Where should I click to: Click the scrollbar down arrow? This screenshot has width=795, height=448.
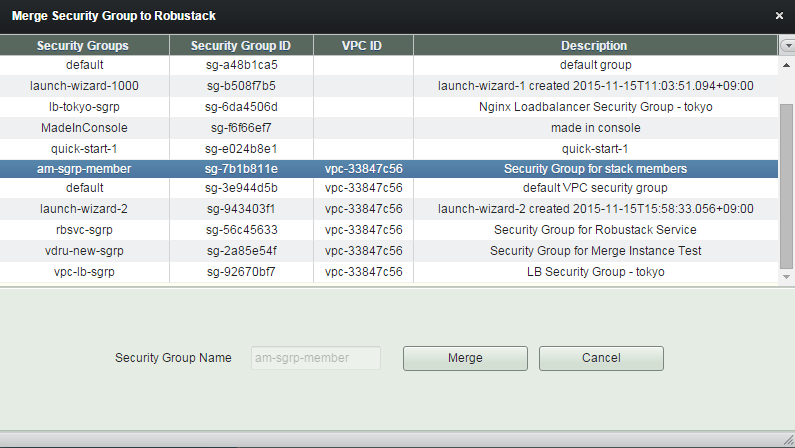(786, 277)
